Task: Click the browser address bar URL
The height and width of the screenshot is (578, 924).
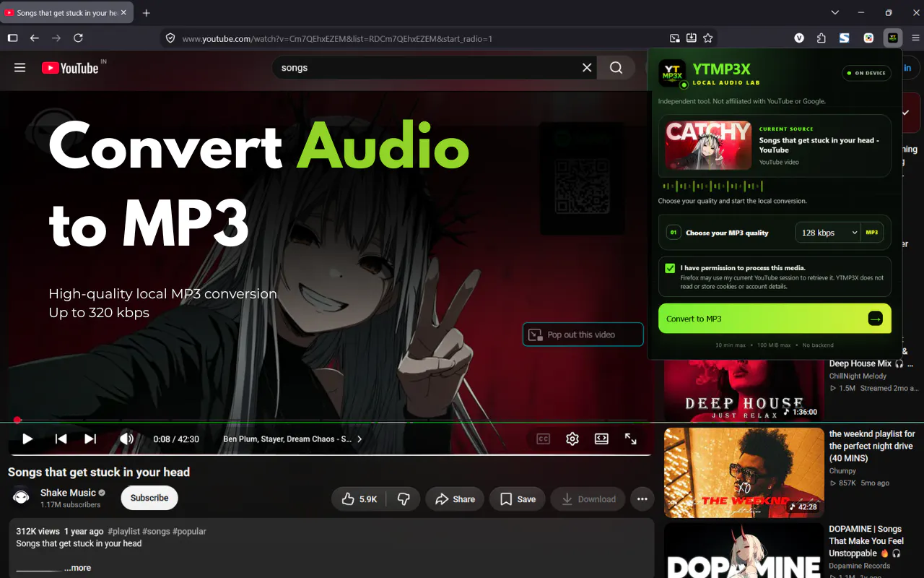Action: pyautogui.click(x=337, y=38)
